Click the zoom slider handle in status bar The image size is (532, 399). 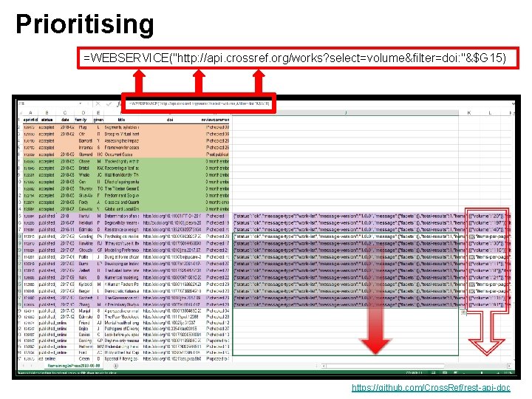coord(482,372)
